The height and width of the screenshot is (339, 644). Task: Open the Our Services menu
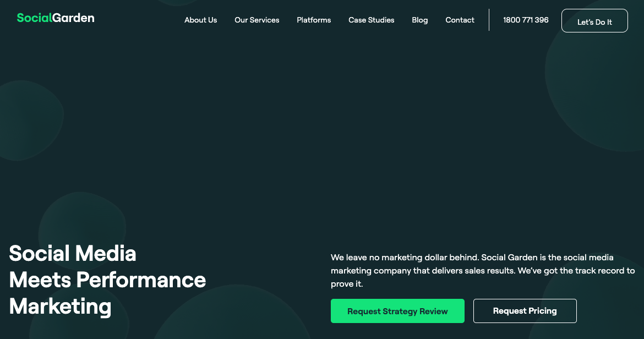tap(256, 20)
